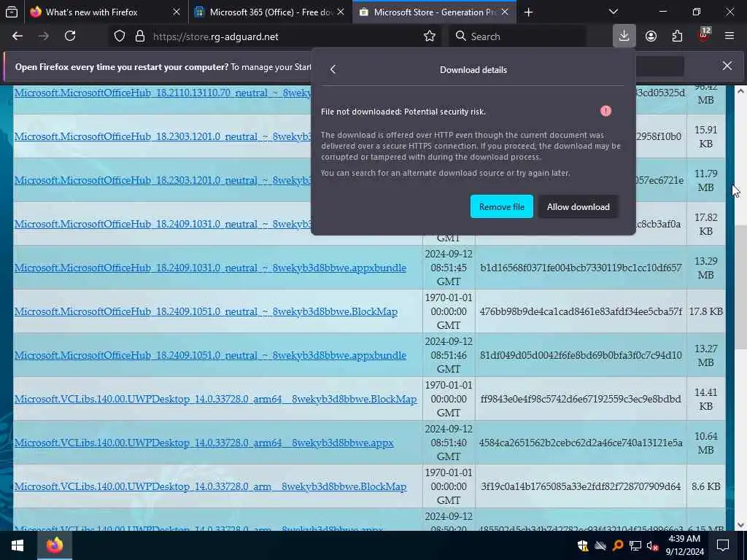Click the Remove file button

click(502, 206)
